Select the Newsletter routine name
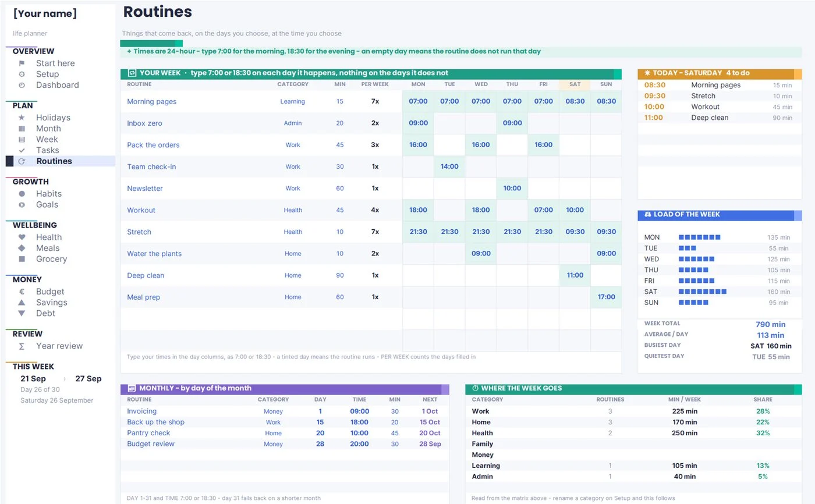Screen dimensions: 815x504 coord(145,189)
